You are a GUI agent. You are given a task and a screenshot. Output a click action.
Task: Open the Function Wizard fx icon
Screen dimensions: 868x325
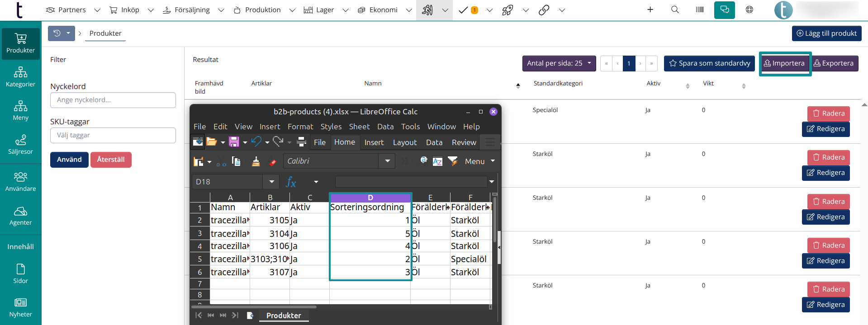tap(291, 182)
